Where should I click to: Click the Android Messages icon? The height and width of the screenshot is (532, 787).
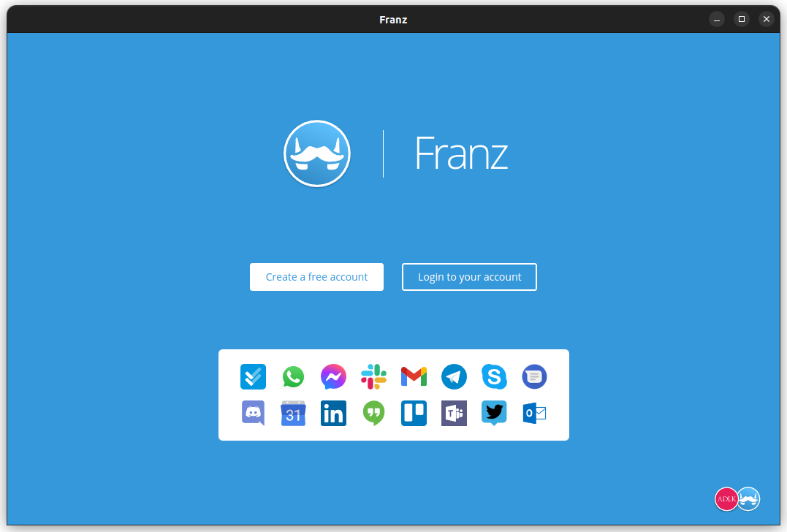click(x=534, y=376)
